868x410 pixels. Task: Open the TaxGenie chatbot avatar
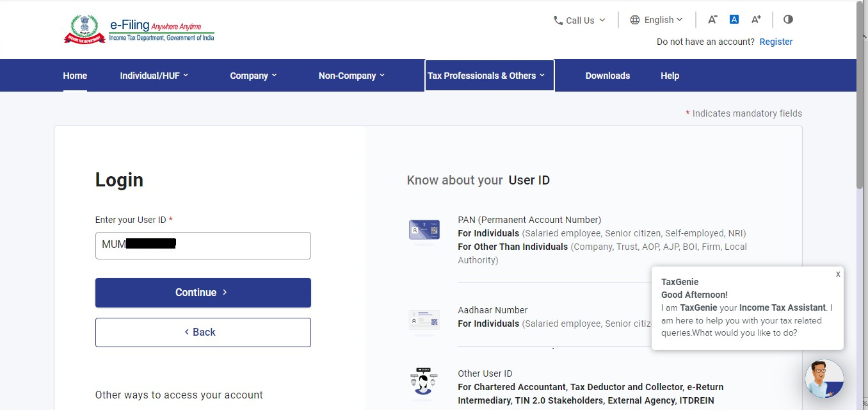[x=824, y=379]
